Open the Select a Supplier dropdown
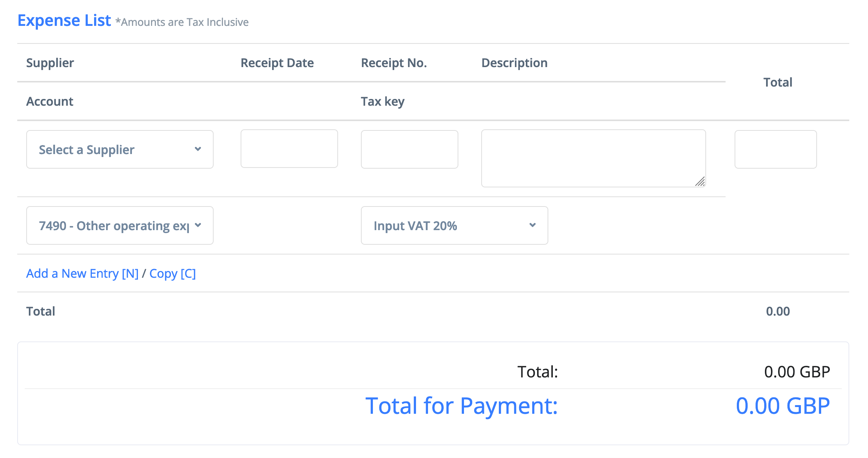Viewport: 868px width, 458px height. click(112, 150)
